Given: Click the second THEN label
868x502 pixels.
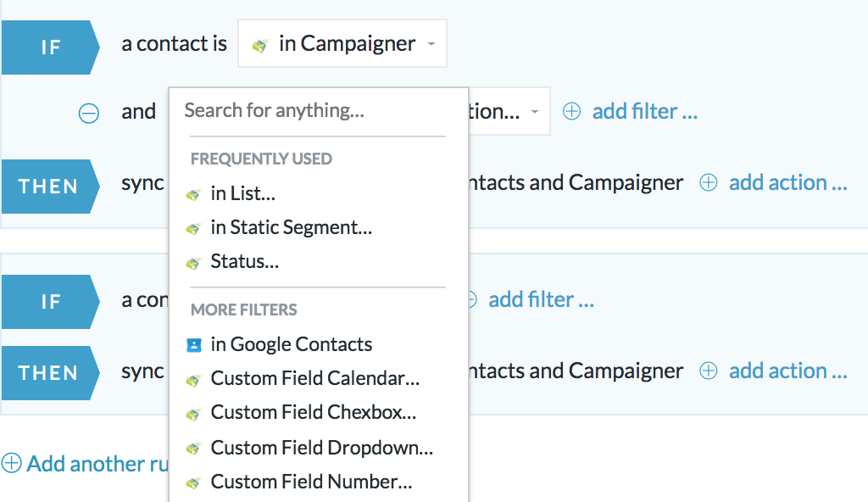Looking at the screenshot, I should (x=50, y=373).
